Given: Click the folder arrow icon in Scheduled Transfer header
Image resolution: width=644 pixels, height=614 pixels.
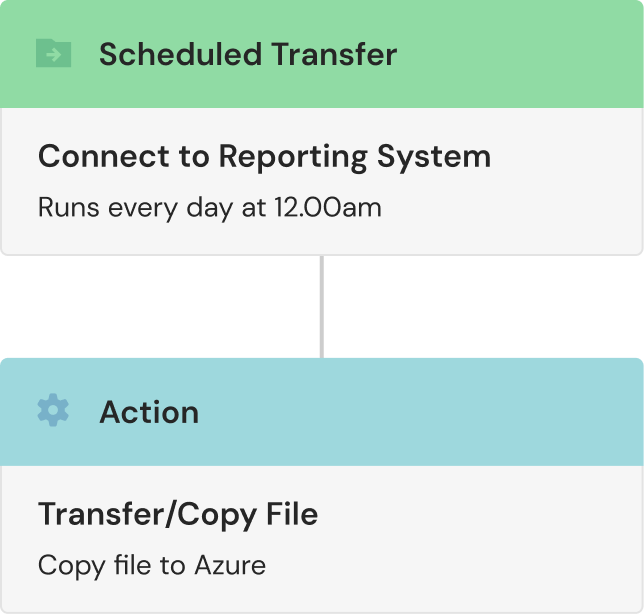Looking at the screenshot, I should pos(53,54).
